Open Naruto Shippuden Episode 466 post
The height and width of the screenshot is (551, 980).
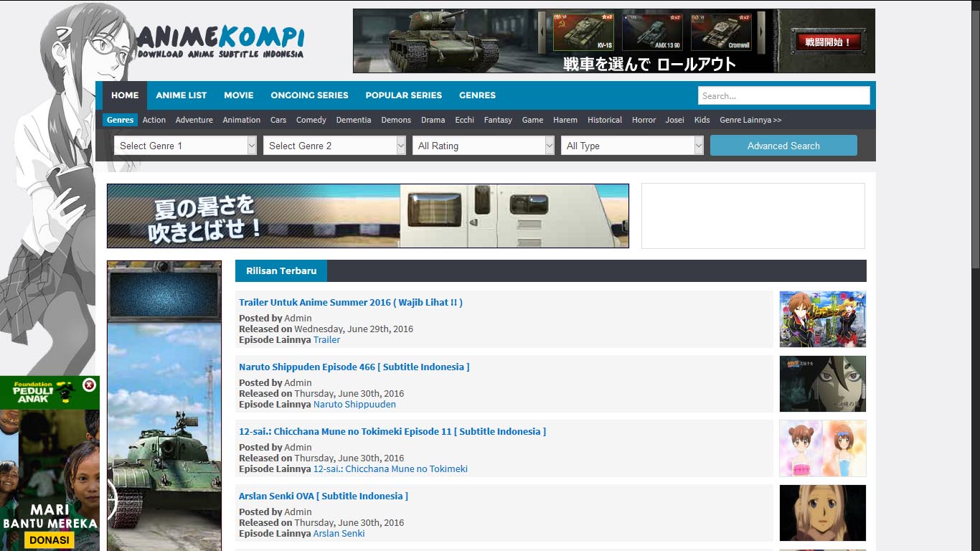pyautogui.click(x=354, y=367)
